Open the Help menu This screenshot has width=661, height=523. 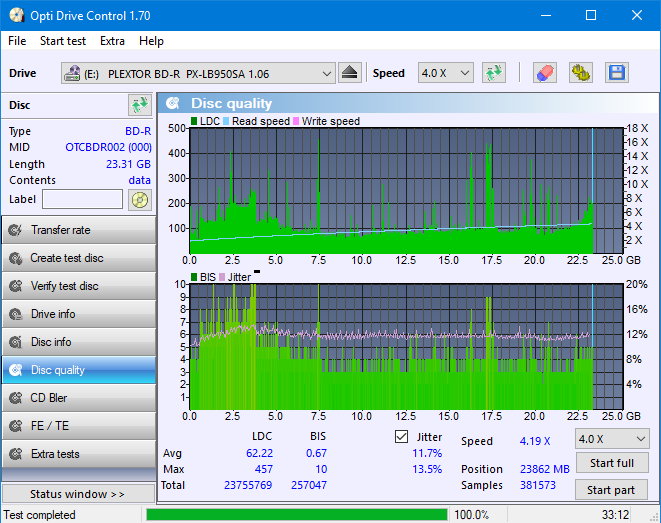pyautogui.click(x=151, y=41)
